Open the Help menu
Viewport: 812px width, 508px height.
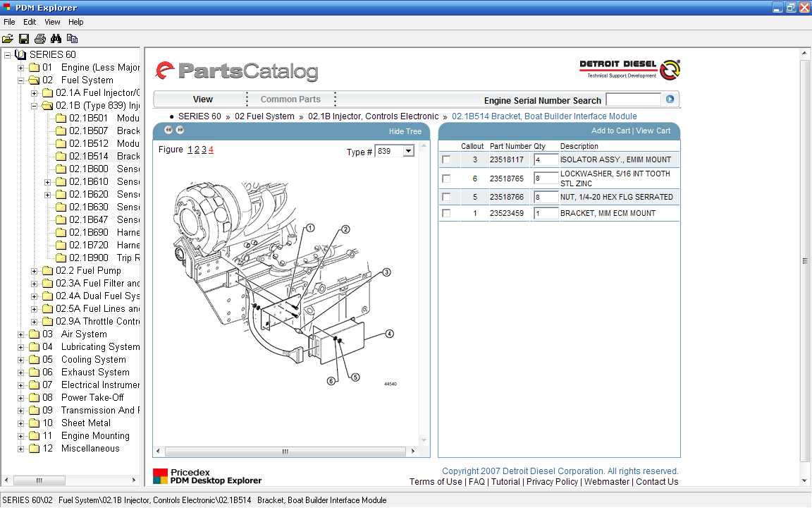click(x=75, y=22)
